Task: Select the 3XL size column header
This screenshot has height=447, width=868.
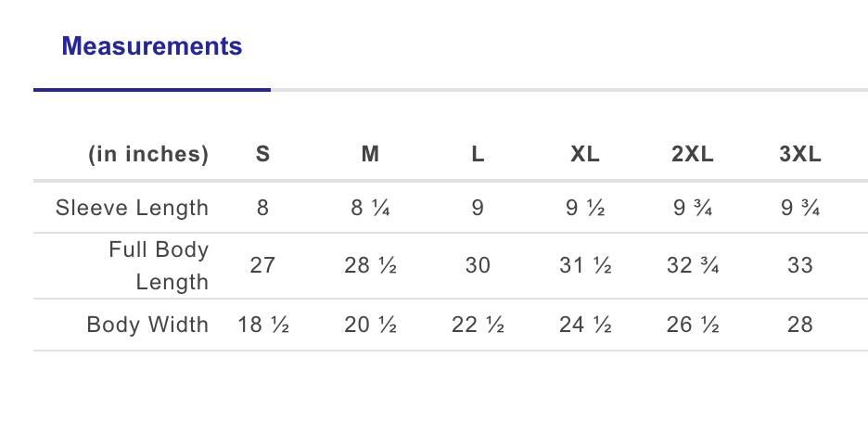Action: (800, 155)
